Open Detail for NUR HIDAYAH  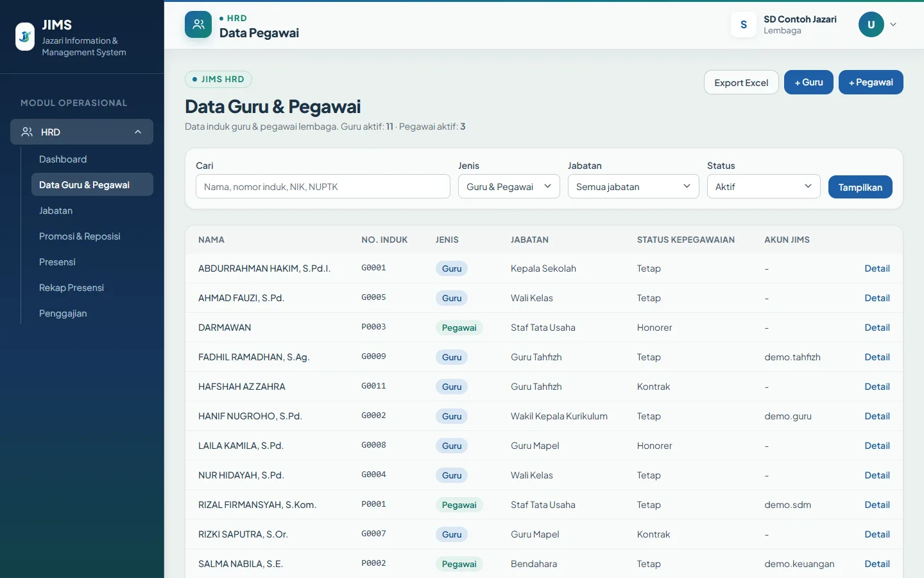(x=877, y=475)
